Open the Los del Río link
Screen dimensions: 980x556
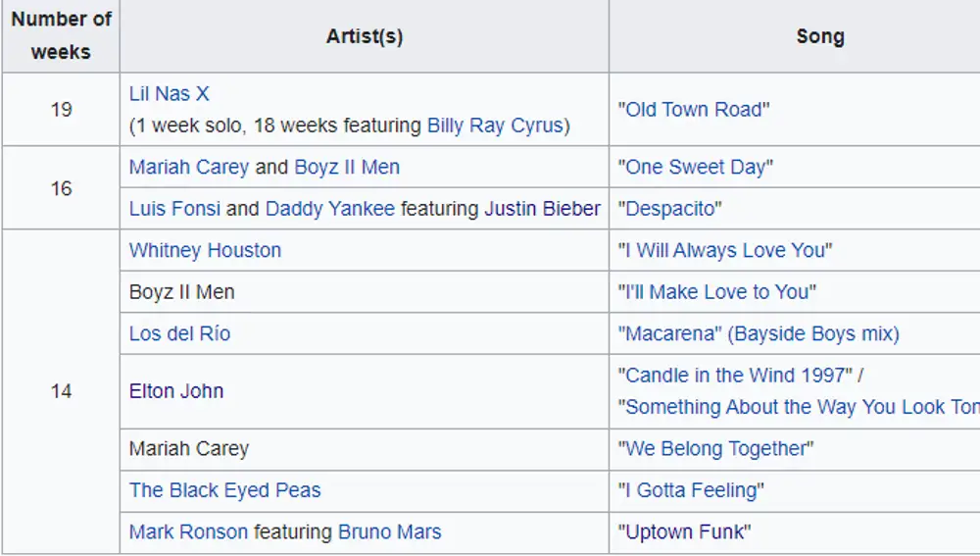(179, 333)
